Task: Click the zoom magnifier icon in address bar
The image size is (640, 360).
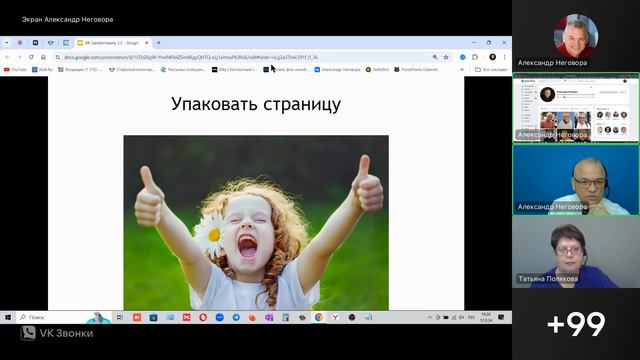Action: click(x=435, y=57)
